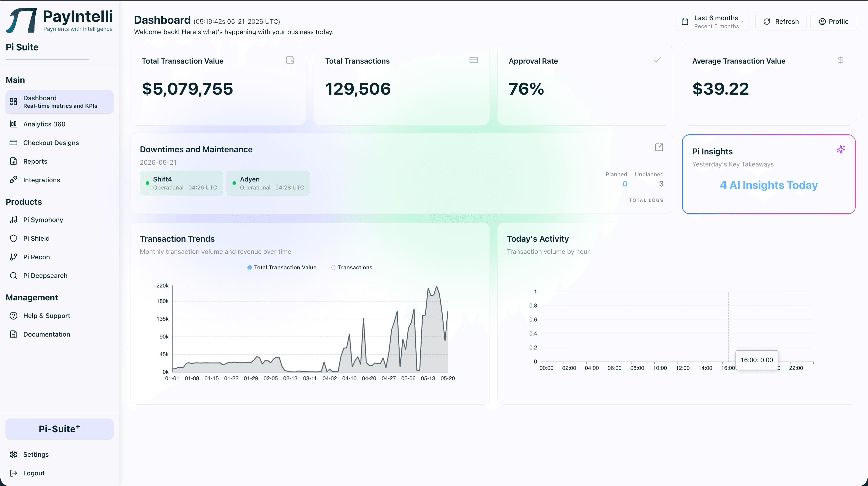Viewport: 868px width, 486px height.
Task: Open the Profile button
Action: (833, 21)
